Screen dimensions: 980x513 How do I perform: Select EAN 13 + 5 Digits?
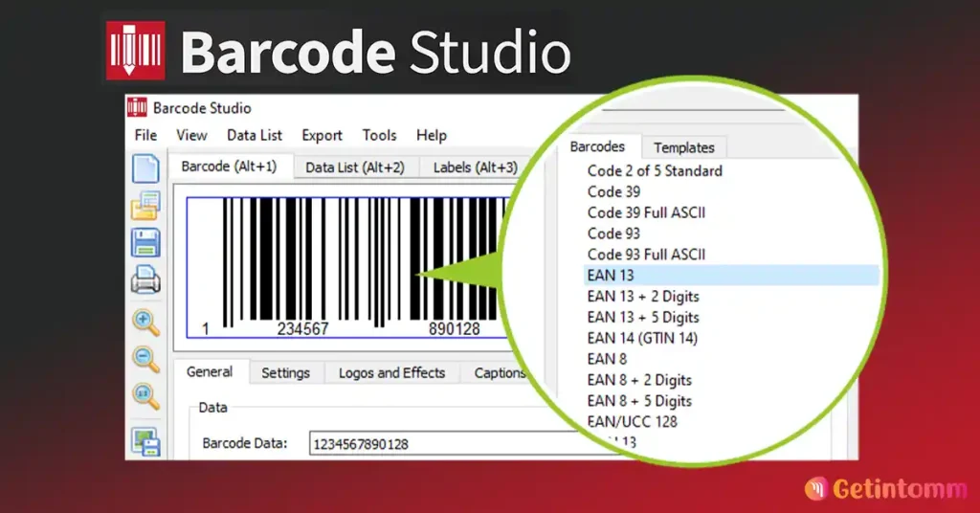click(643, 318)
